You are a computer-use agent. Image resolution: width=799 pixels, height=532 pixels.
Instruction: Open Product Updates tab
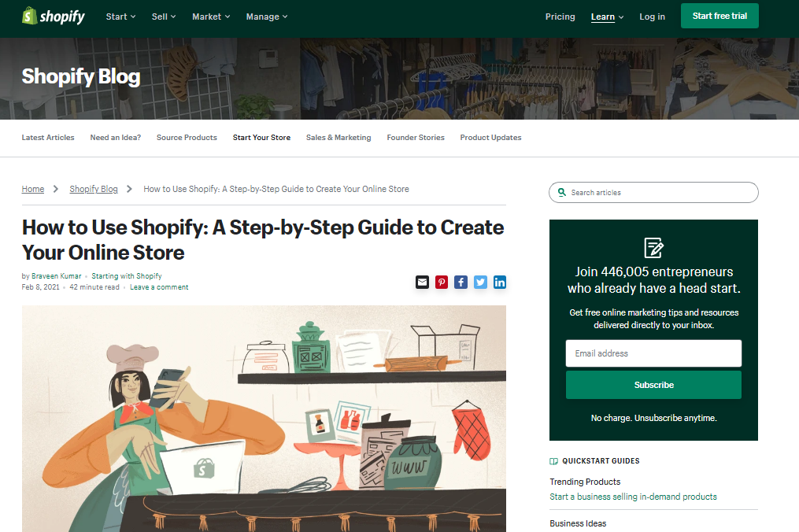click(x=490, y=138)
